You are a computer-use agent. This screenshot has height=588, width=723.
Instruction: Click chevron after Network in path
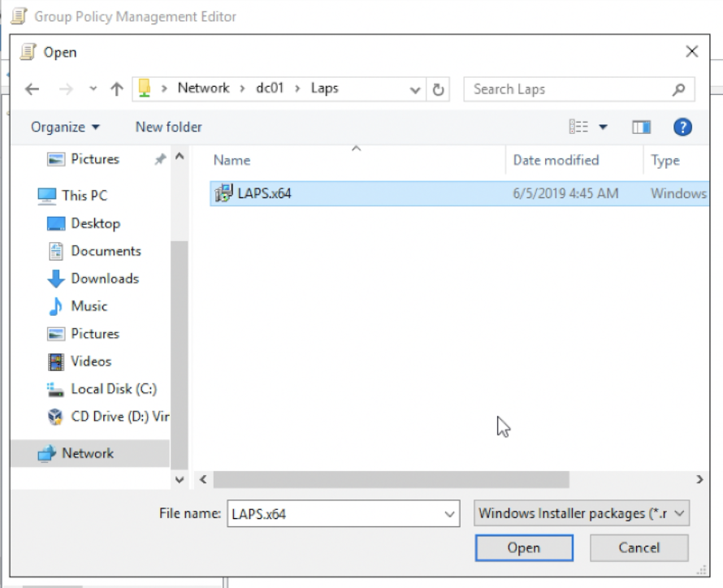tap(242, 89)
